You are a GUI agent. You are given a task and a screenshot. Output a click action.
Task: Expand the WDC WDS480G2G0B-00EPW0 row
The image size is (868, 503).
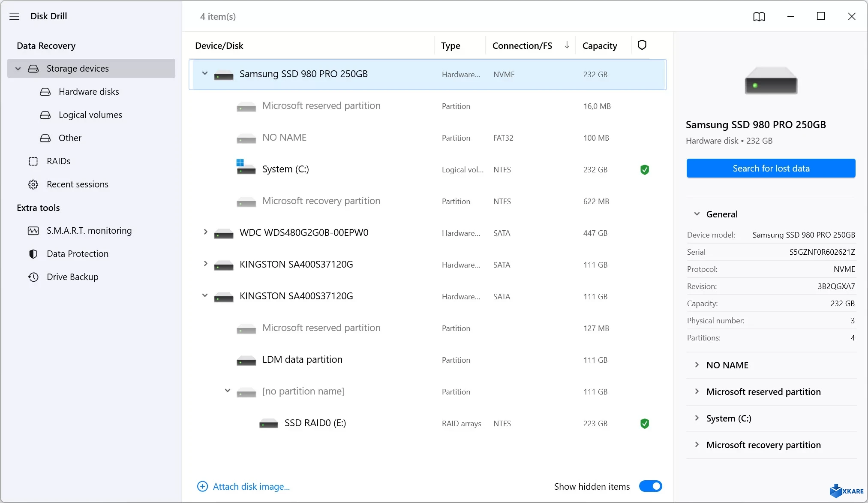pyautogui.click(x=205, y=232)
